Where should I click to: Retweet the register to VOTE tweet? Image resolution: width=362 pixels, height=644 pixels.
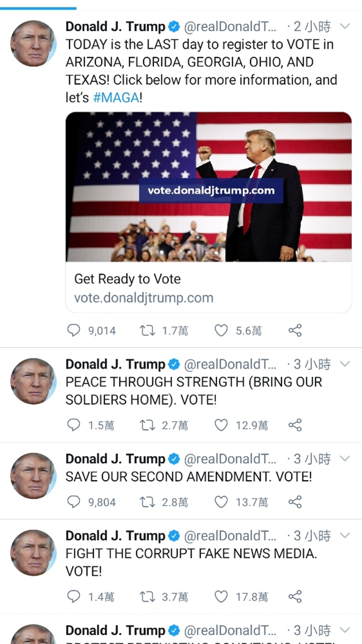coord(147,330)
